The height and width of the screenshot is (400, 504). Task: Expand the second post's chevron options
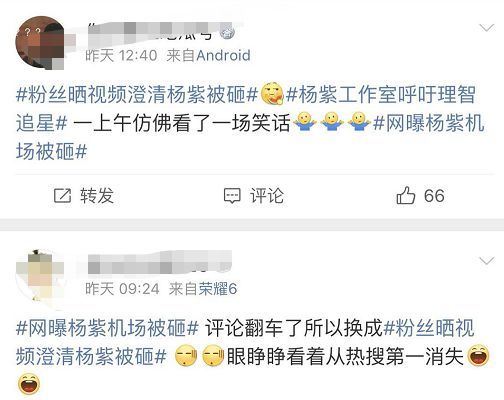tap(486, 260)
